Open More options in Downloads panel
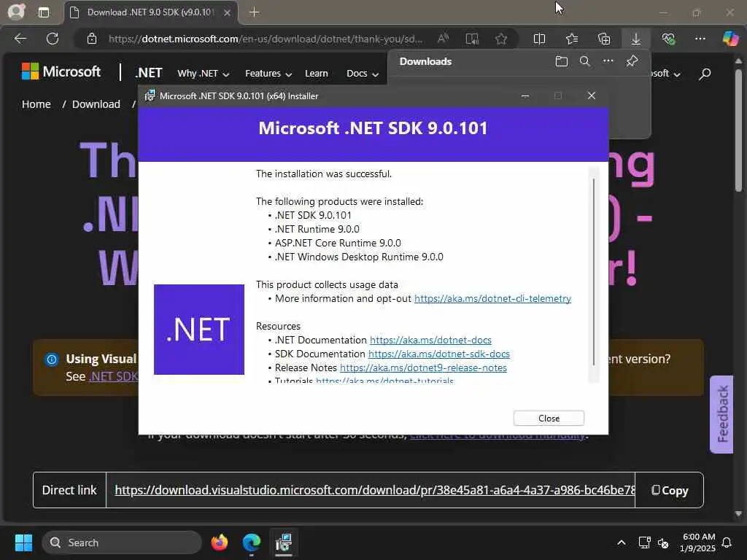 [x=608, y=61]
